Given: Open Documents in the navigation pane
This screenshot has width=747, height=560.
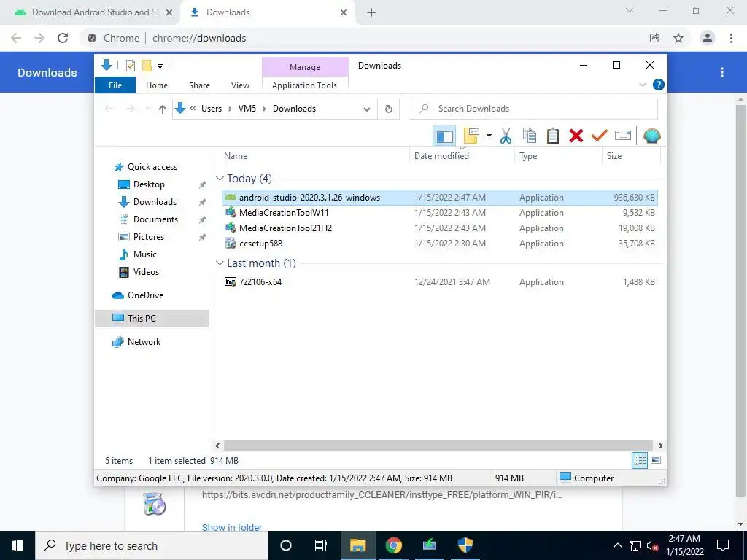Looking at the screenshot, I should coord(155,219).
